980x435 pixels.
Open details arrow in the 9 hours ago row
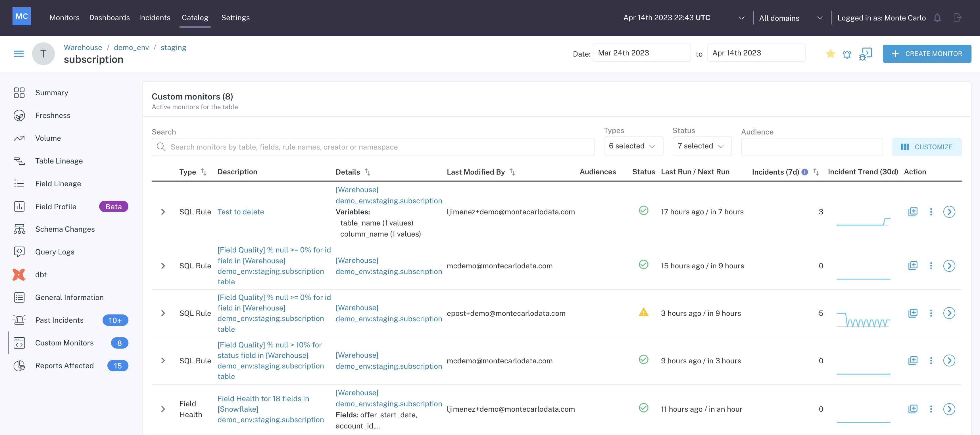click(949, 360)
